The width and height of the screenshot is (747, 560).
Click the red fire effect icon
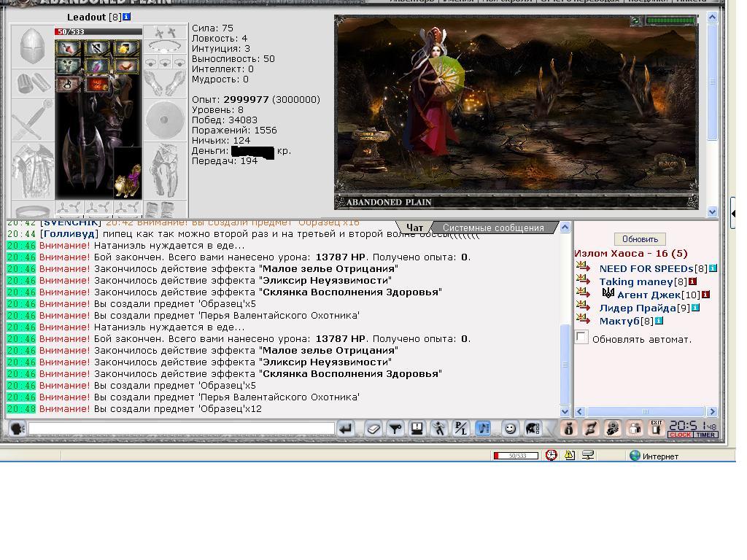(x=97, y=85)
